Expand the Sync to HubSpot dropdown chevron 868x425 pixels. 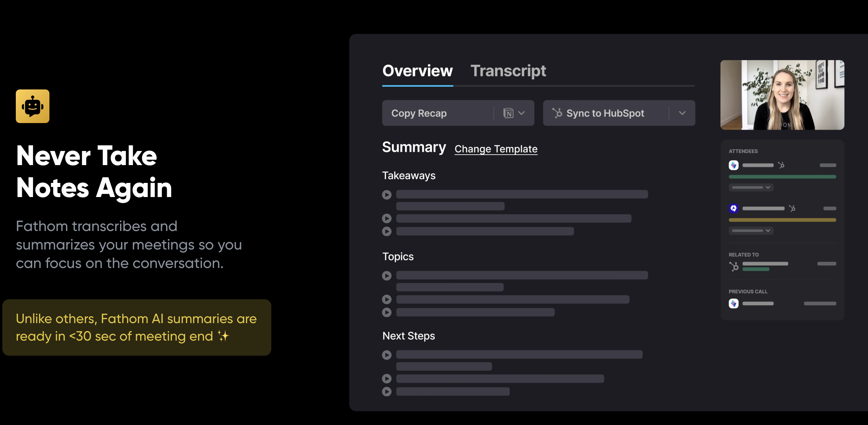682,113
